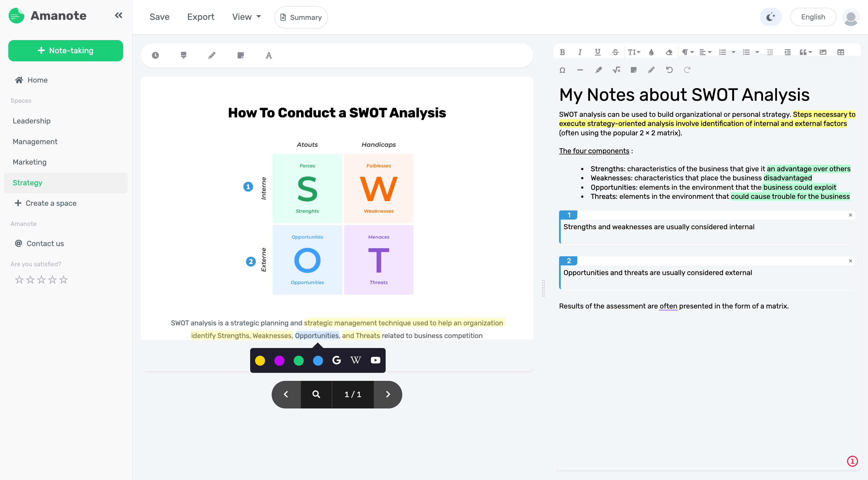The image size is (868, 480).
Task: Toggle dark mode moon icon
Action: click(771, 17)
